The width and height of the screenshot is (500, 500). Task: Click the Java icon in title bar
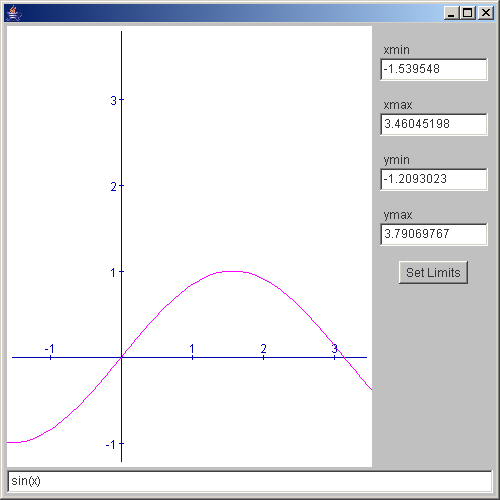tap(14, 13)
